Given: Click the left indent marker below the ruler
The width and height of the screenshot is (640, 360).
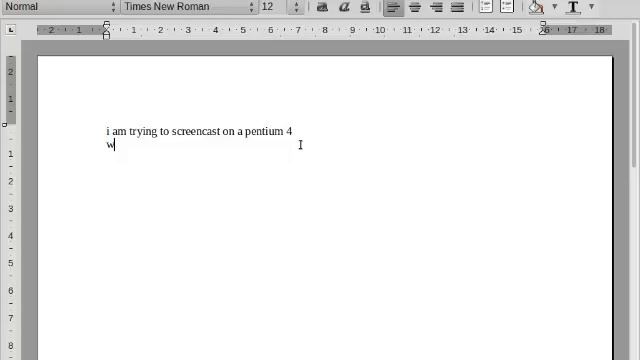Looking at the screenshot, I should point(107,36).
